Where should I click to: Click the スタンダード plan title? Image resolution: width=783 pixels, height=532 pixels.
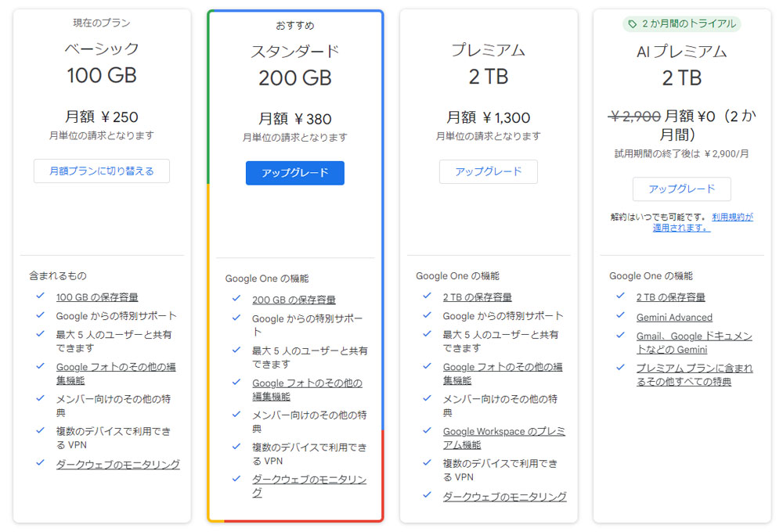point(294,52)
